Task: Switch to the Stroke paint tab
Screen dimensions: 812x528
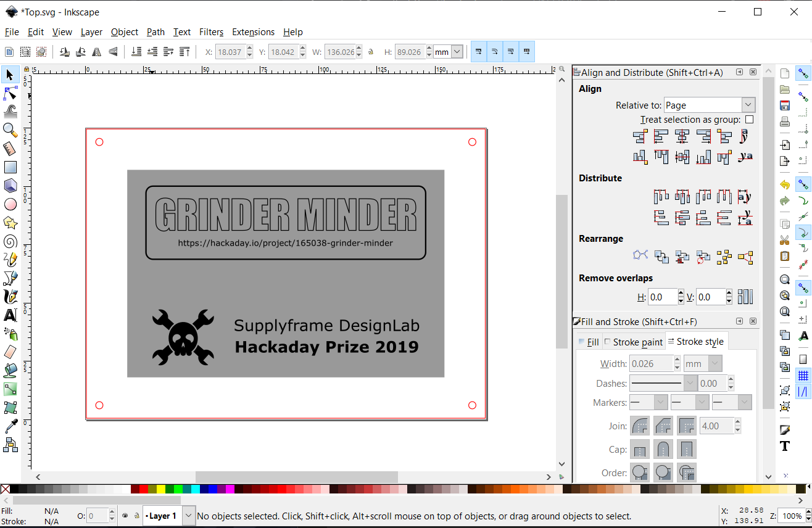Action: [x=634, y=342]
